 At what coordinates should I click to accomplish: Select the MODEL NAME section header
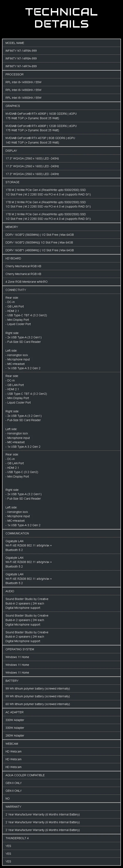tap(15, 43)
